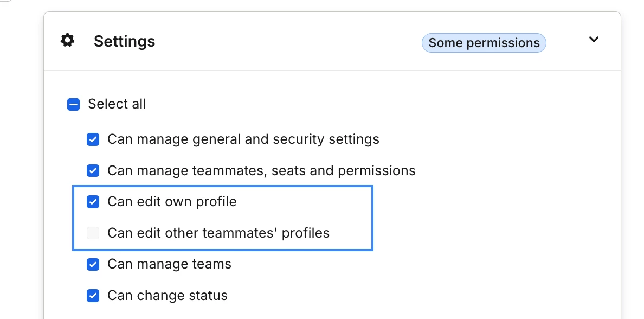Uncheck the Can change status checkbox

click(x=93, y=296)
